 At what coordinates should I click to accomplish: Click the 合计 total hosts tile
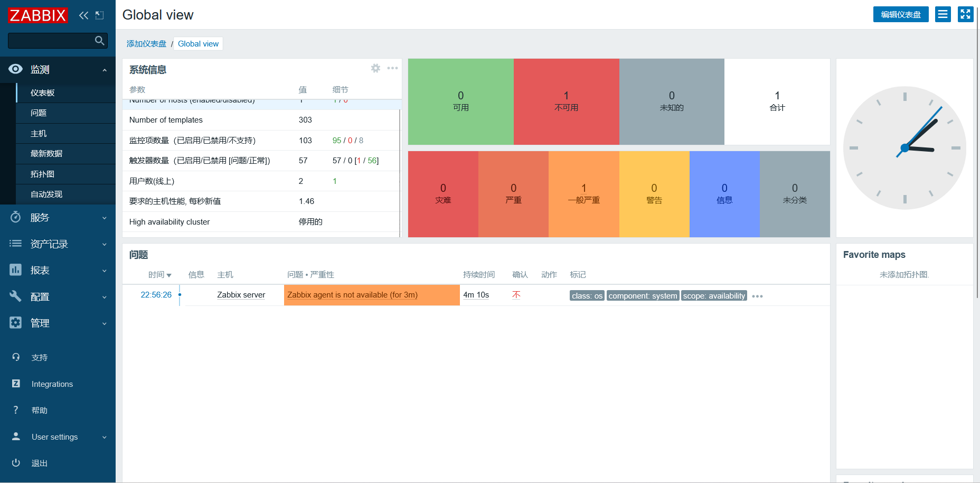coord(777,101)
